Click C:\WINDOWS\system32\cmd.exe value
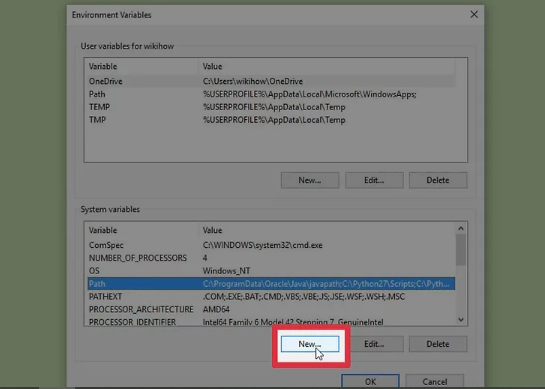 point(262,245)
